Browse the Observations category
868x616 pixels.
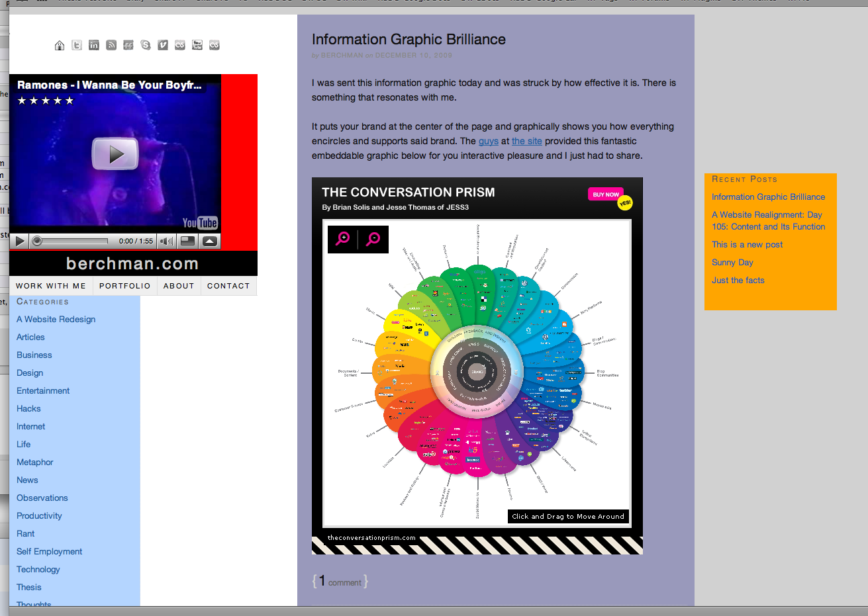coord(42,498)
